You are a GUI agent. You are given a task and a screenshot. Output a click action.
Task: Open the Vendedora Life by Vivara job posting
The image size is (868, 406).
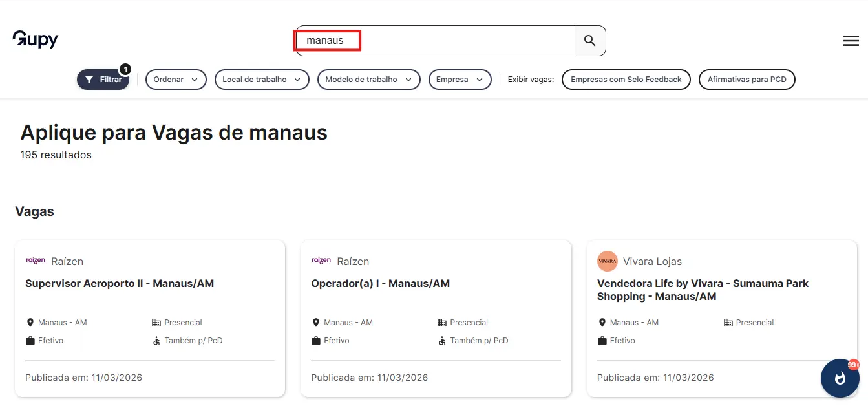point(704,290)
